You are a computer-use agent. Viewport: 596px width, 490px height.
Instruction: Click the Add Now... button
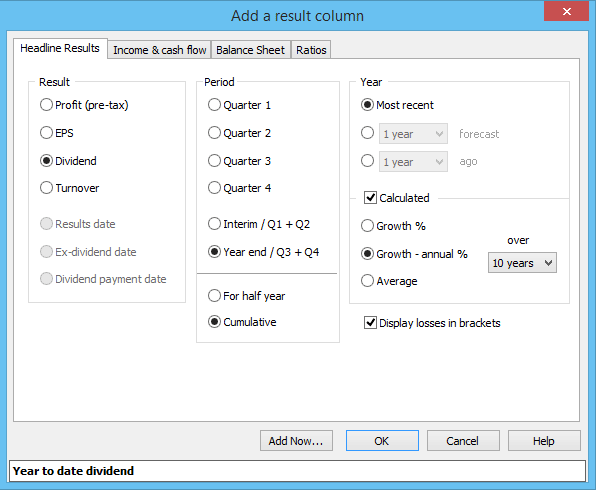296,441
